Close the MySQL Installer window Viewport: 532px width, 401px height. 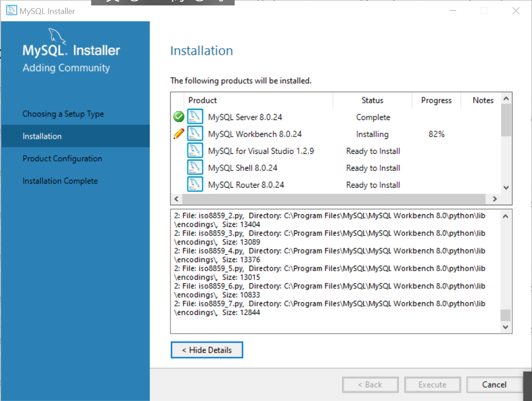[x=516, y=11]
